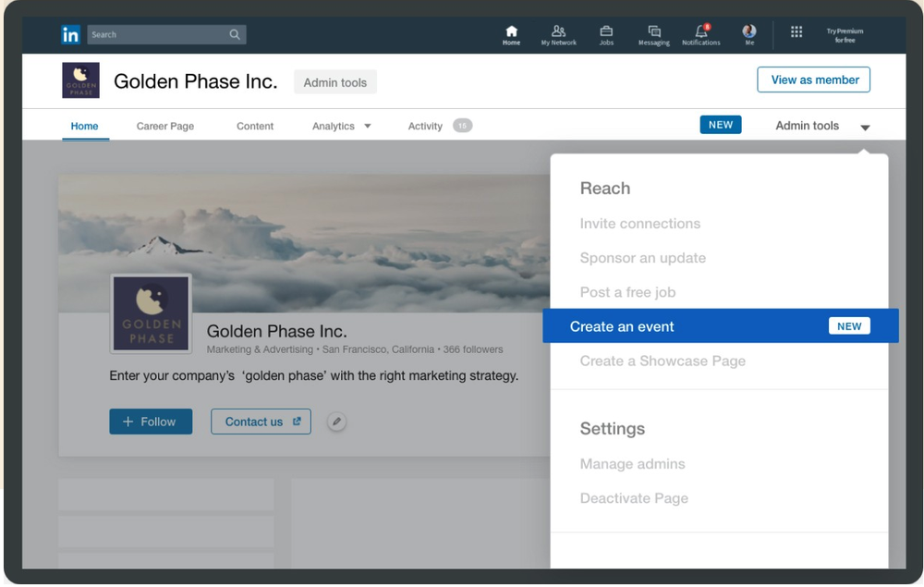924x587 pixels.
Task: Click the NEW badge beside Admin tools
Action: pyautogui.click(x=721, y=125)
